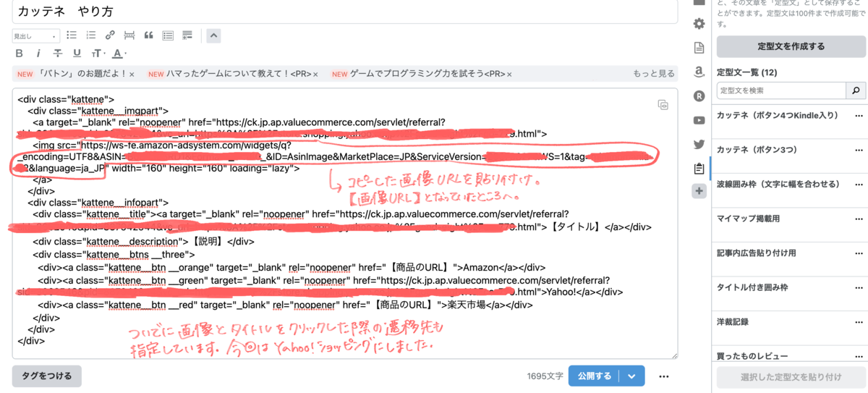
Task: Click inside the HTML editor text area
Action: click(344, 223)
